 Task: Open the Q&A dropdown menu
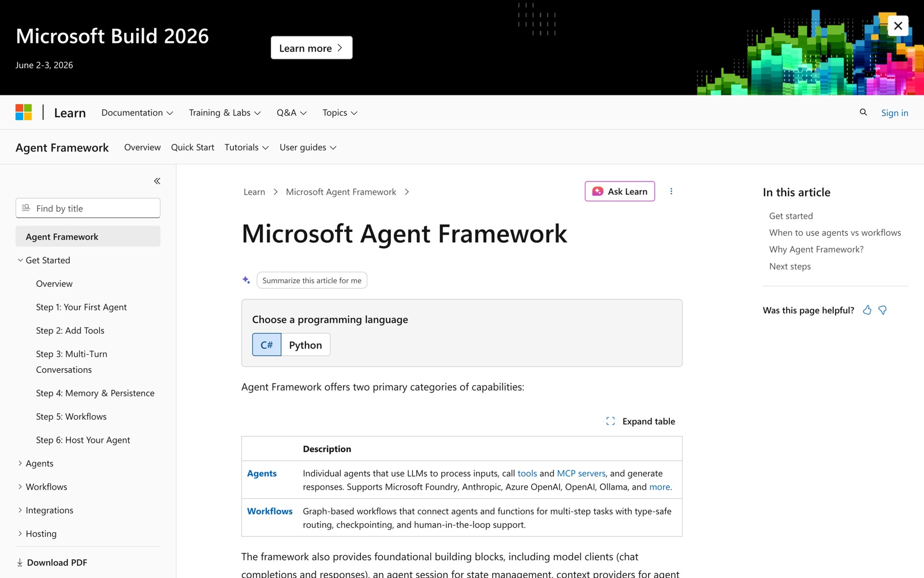292,113
